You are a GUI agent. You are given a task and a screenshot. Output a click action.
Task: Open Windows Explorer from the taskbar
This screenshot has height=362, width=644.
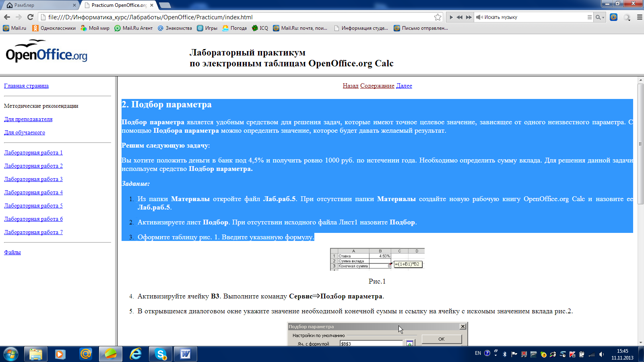click(x=36, y=354)
